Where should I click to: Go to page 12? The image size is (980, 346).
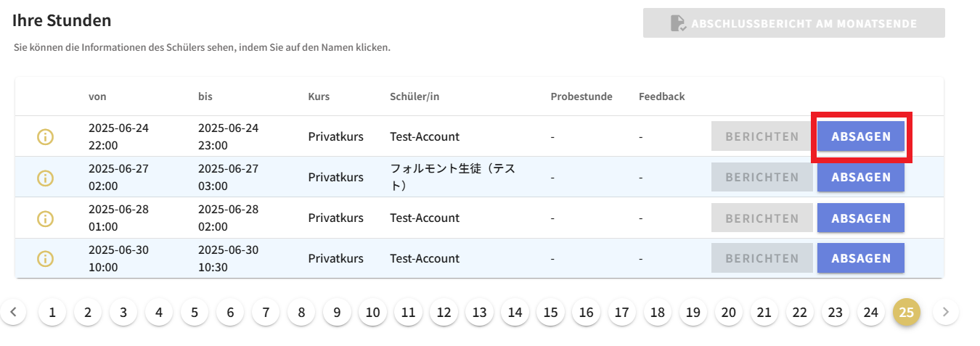444,313
